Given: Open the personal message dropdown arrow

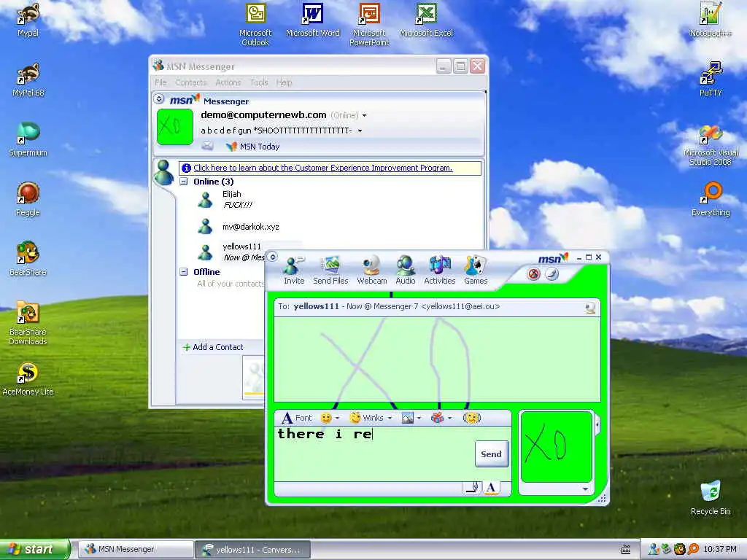Looking at the screenshot, I should click(360, 131).
